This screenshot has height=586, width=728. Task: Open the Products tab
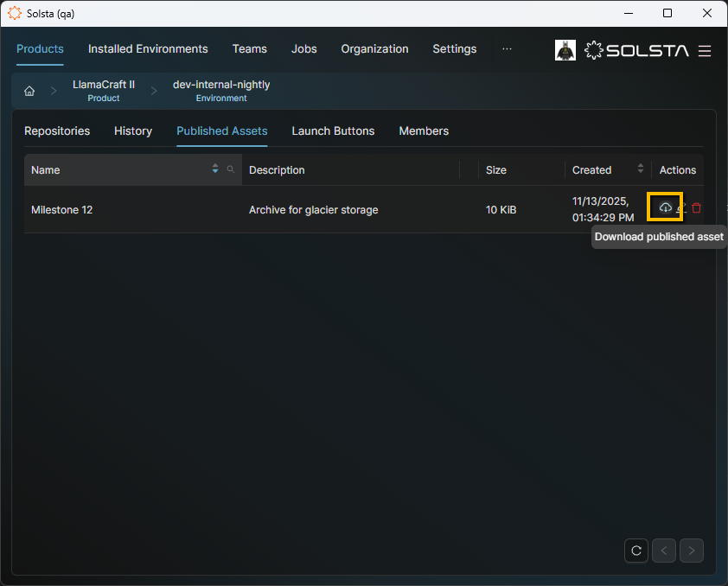point(40,48)
